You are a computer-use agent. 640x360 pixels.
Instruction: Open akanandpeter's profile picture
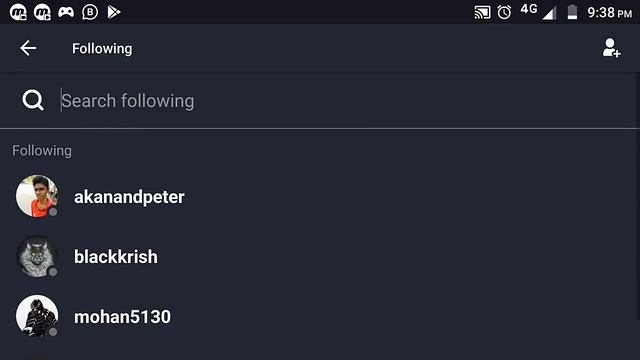pos(37,196)
